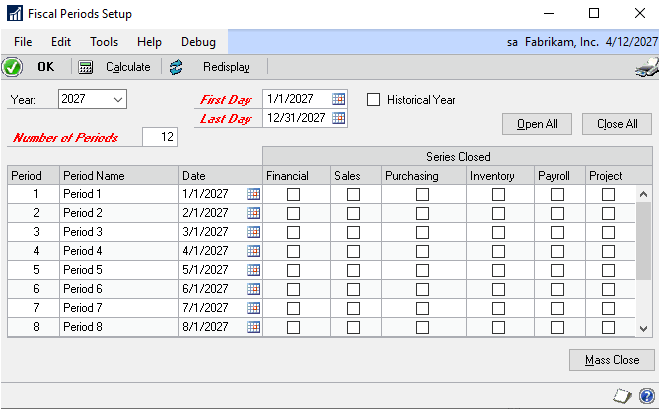This screenshot has width=660, height=410.
Task: Close Inventory series for Period 4
Action: click(499, 251)
